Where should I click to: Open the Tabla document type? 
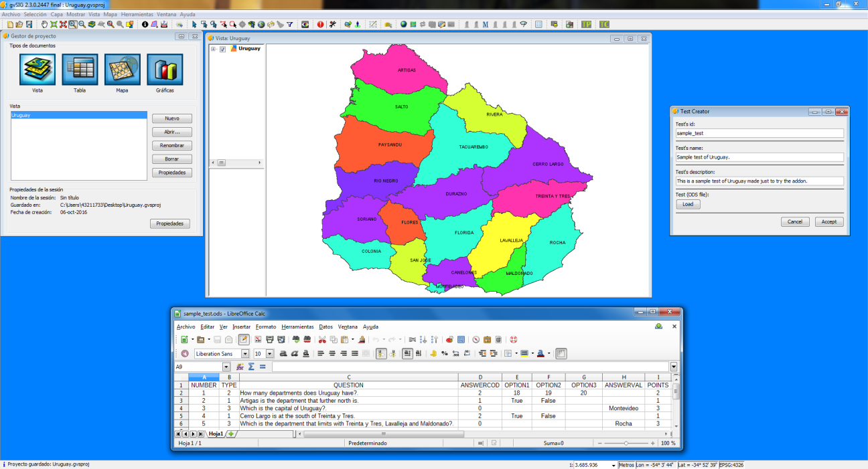coord(80,70)
